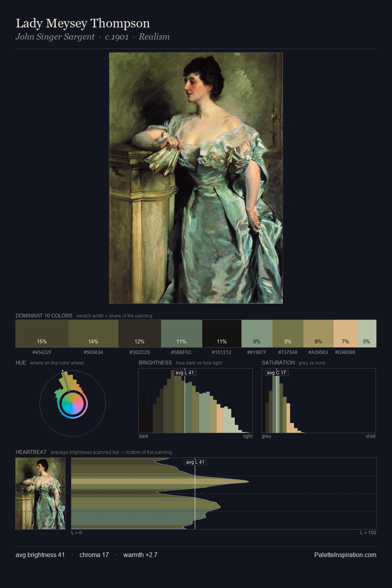Click the artist name John Singer Sargent

point(55,37)
